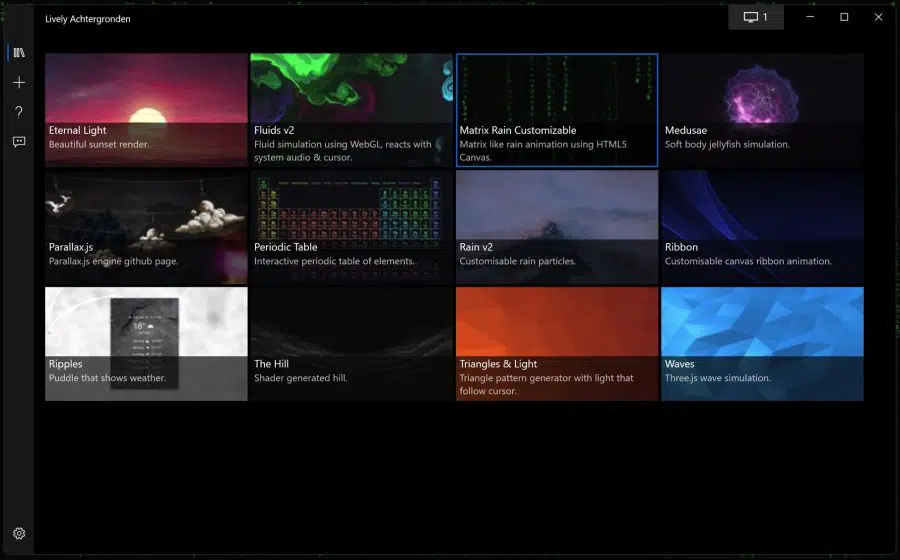
Task: Select the Medusae jellyfish wallpaper
Action: [762, 110]
